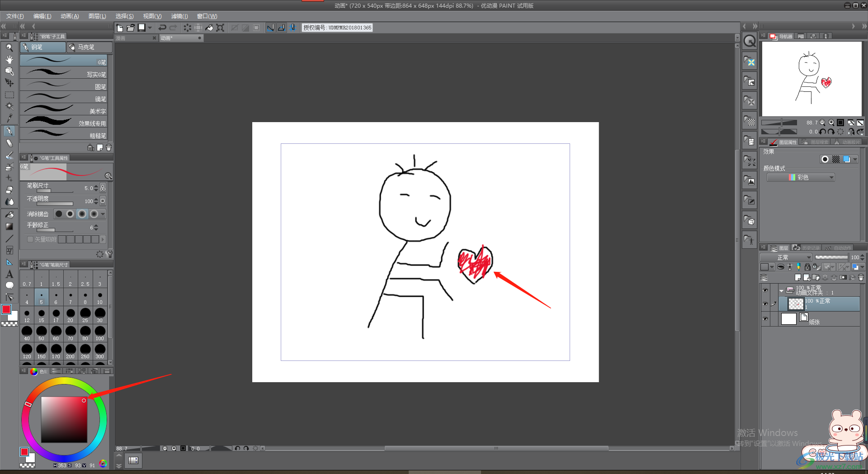This screenshot has width=868, height=474.
Task: Open the save icon dropdown arrow
Action: pos(150,28)
